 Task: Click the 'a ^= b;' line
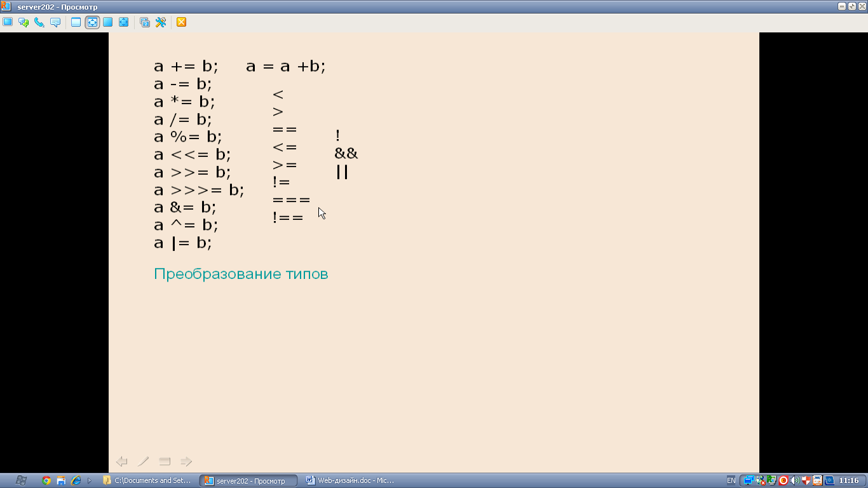click(x=186, y=225)
